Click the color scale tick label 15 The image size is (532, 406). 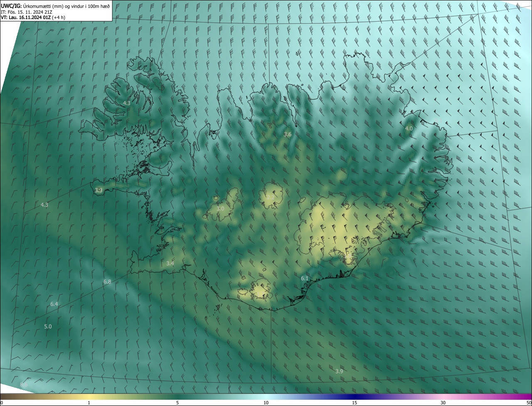click(x=355, y=403)
